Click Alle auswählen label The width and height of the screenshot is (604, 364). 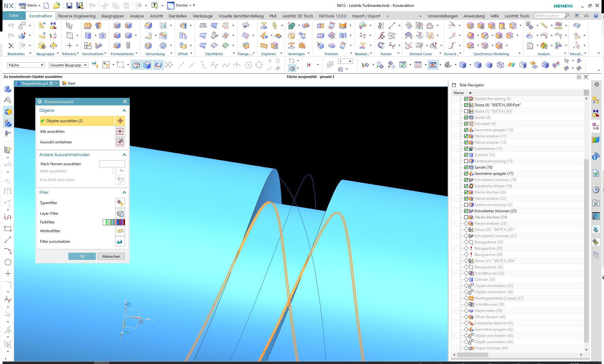coord(52,132)
